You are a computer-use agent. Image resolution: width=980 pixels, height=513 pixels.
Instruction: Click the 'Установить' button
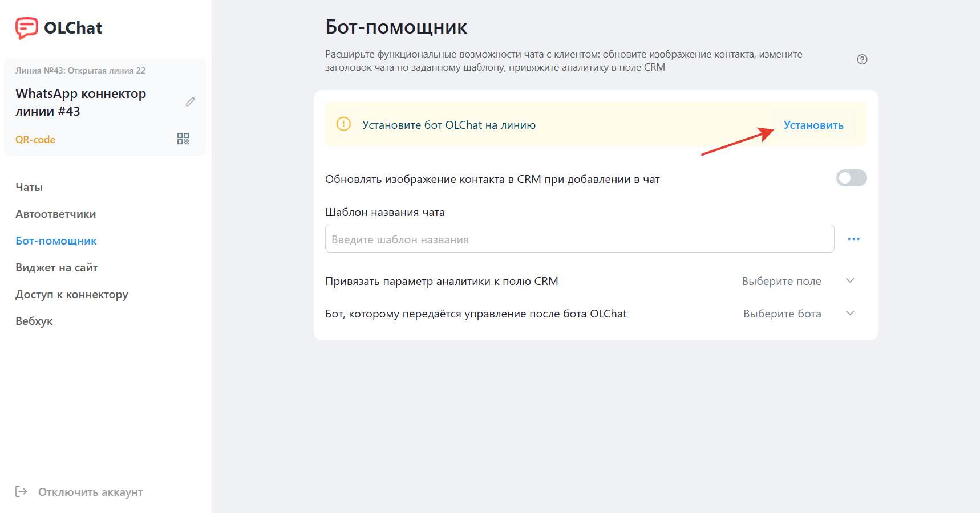coord(813,125)
